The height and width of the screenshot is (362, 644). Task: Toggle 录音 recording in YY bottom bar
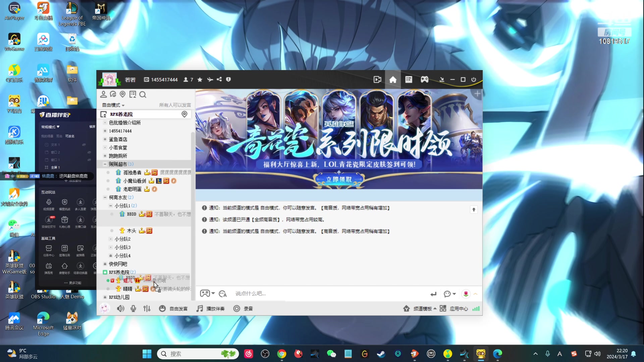click(x=243, y=308)
